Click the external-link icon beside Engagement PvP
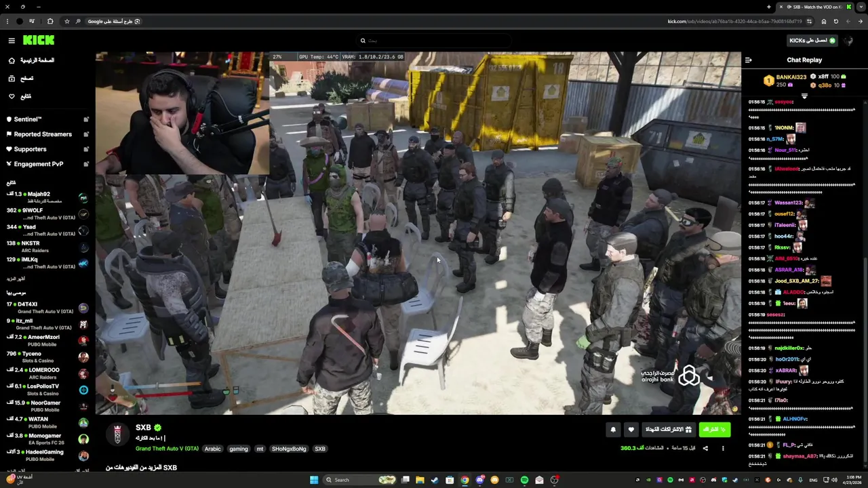868x488 pixels. (x=86, y=164)
